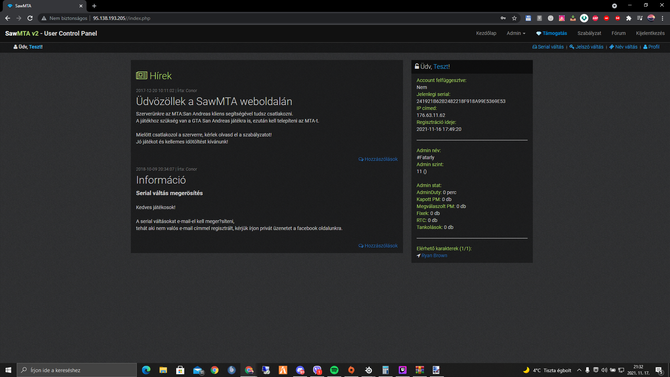Click the Serial váltás link
670x377 pixels.
click(x=548, y=47)
